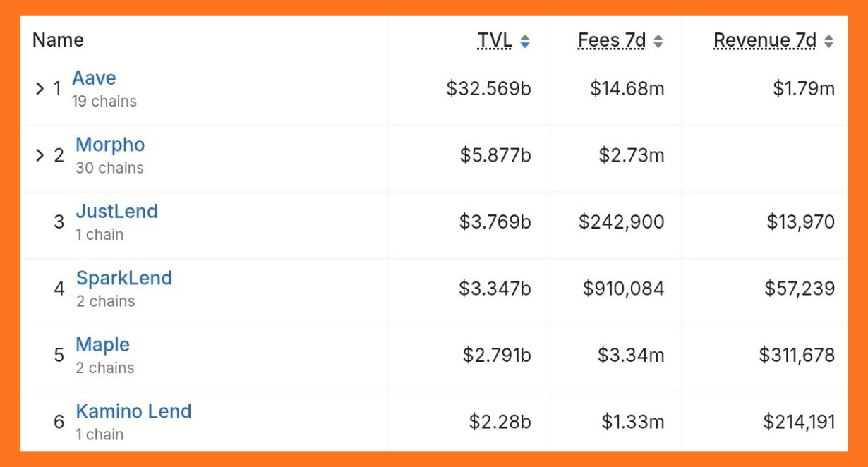Click the Name column header
The height and width of the screenshot is (467, 868).
click(x=58, y=40)
